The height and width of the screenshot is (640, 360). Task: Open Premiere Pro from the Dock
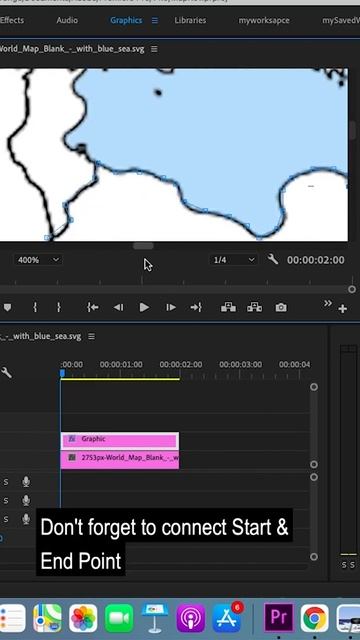point(279,618)
